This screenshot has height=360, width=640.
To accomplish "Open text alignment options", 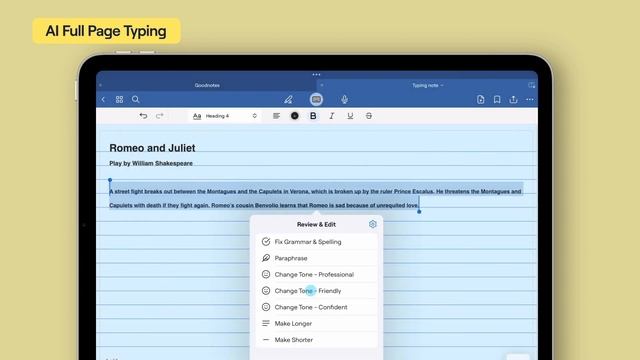I will pos(276,116).
